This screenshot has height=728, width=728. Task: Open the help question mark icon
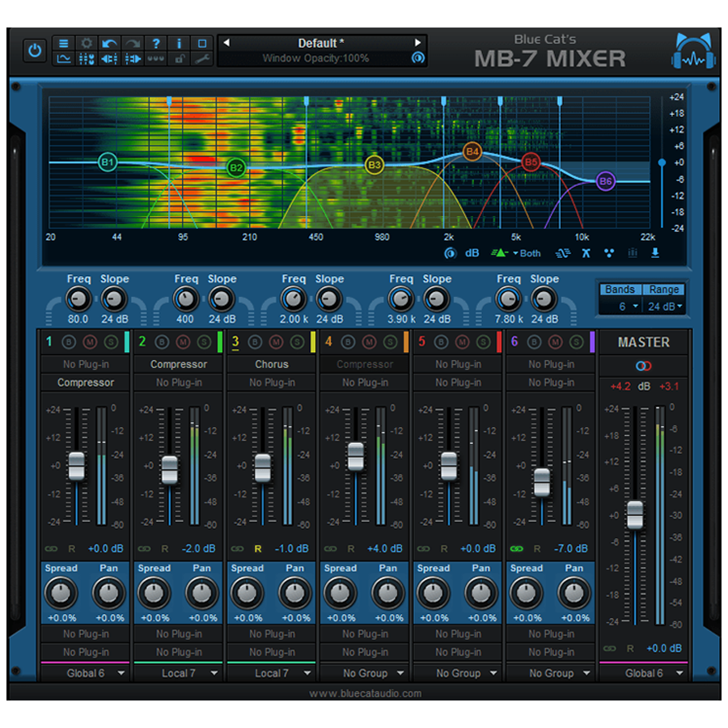[x=155, y=43]
